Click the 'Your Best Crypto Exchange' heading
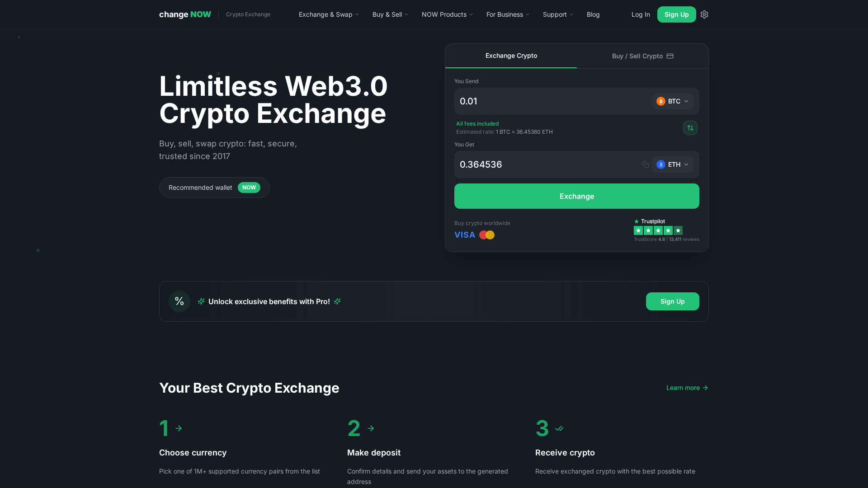The height and width of the screenshot is (488, 868). (x=249, y=388)
